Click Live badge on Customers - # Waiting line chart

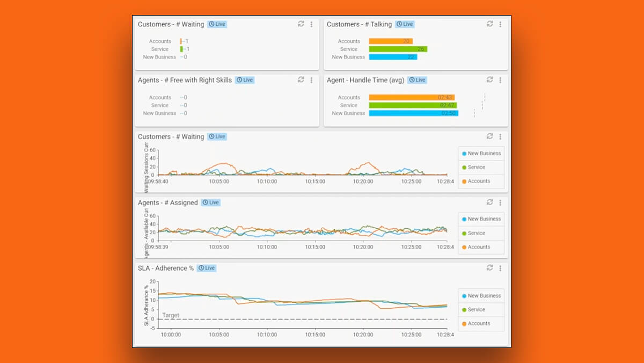(217, 137)
